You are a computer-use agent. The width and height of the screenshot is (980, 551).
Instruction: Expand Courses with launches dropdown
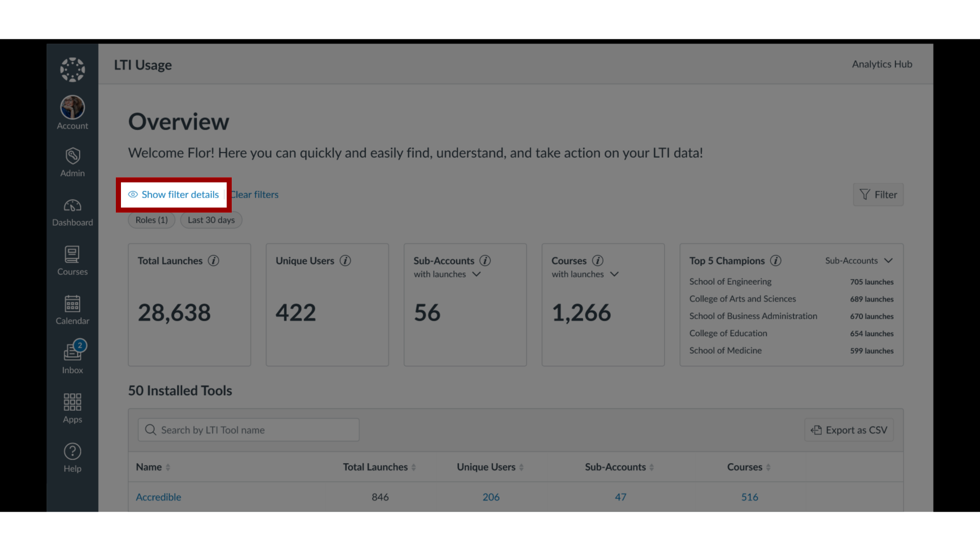click(x=615, y=274)
